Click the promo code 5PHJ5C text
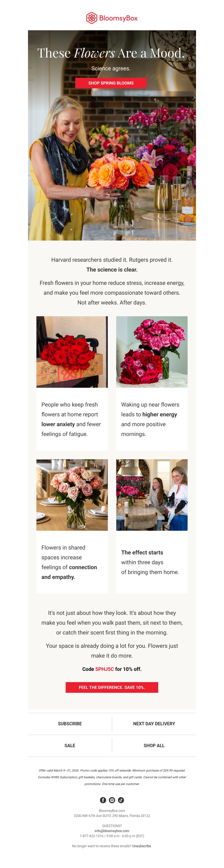Viewport: 224px width, 868px height. [105, 669]
